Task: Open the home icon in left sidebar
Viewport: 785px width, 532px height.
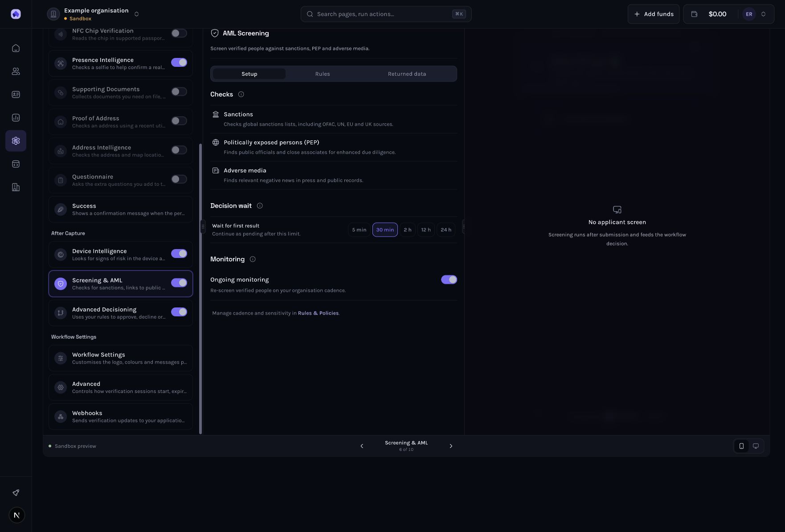Action: click(16, 48)
